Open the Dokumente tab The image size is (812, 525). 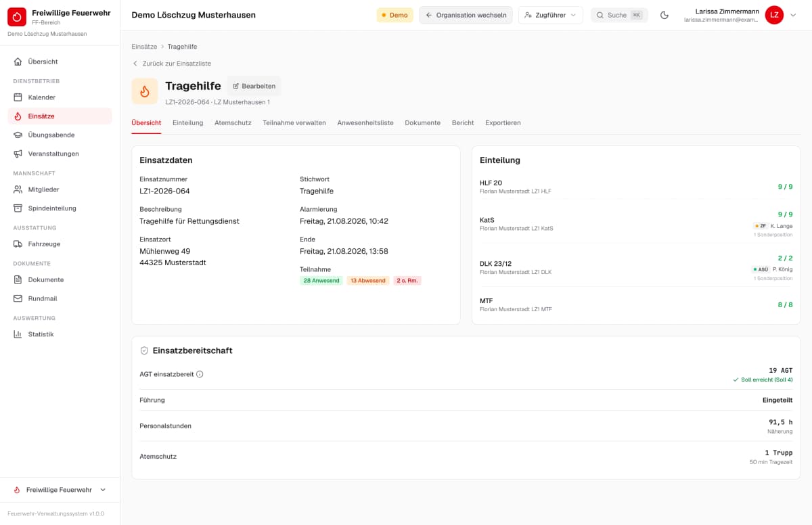pyautogui.click(x=423, y=123)
